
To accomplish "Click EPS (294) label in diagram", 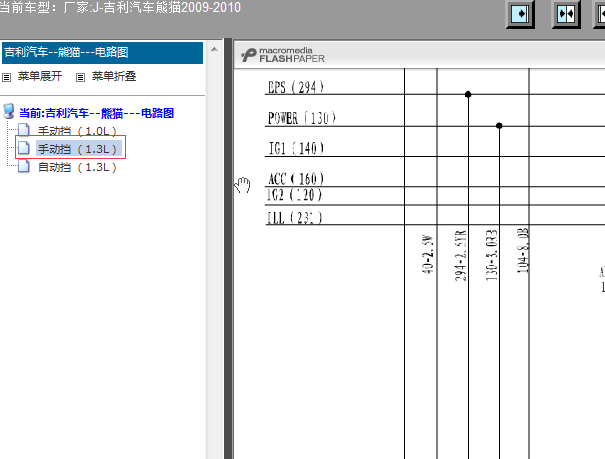I will point(296,87).
